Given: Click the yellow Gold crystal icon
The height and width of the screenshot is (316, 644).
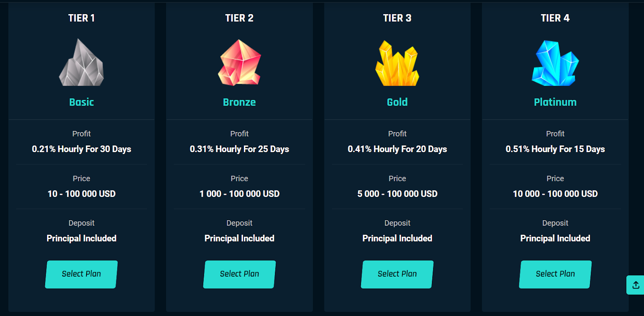Looking at the screenshot, I should 397,63.
